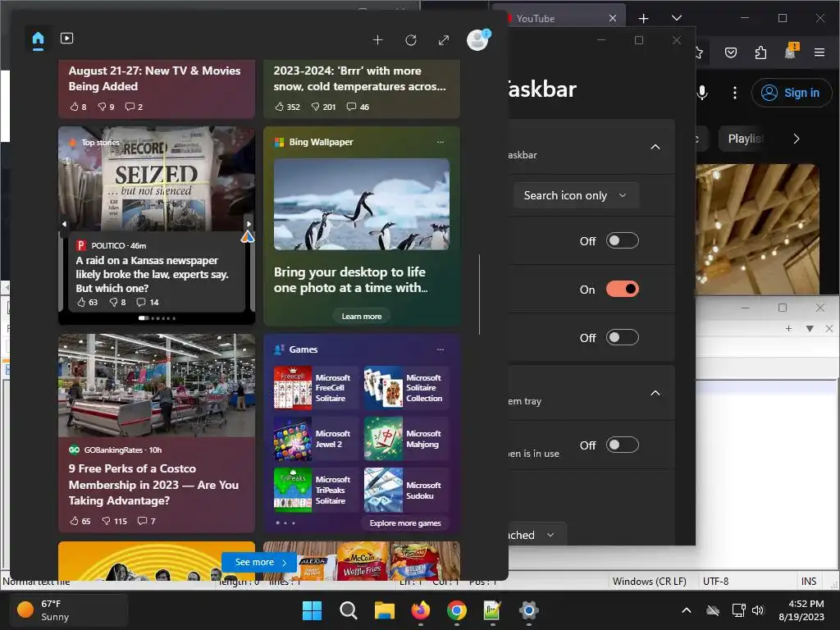Click Explore more games
Screen dimensions: 840x630
click(405, 523)
